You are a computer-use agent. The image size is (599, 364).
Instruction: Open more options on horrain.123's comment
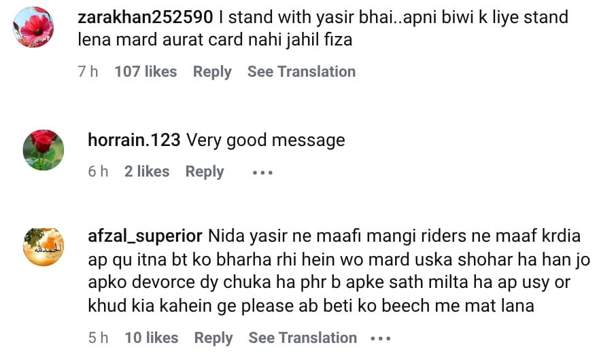(x=262, y=172)
